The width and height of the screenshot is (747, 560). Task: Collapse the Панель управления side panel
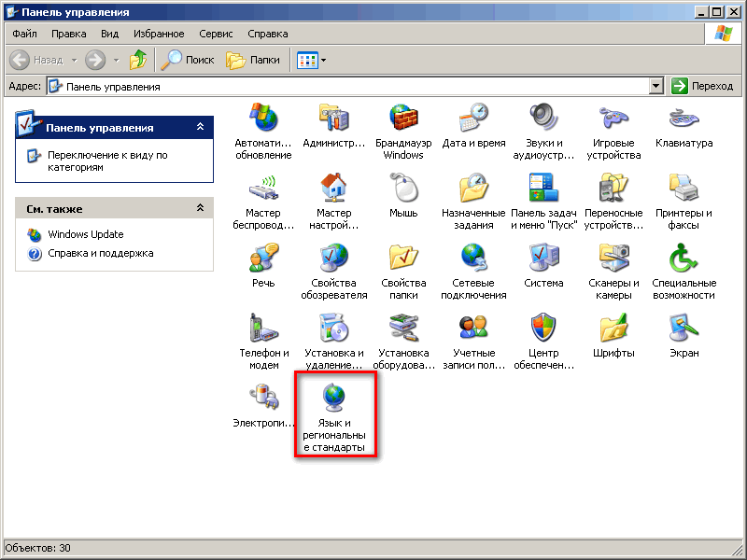[200, 127]
